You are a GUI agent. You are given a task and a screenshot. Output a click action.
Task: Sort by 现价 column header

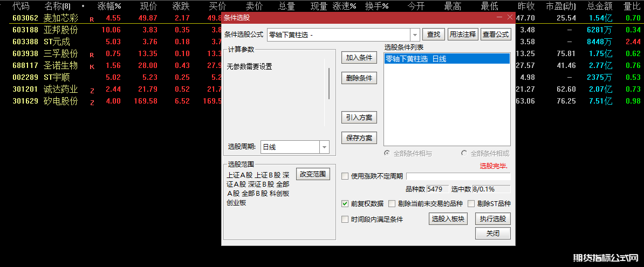click(148, 6)
